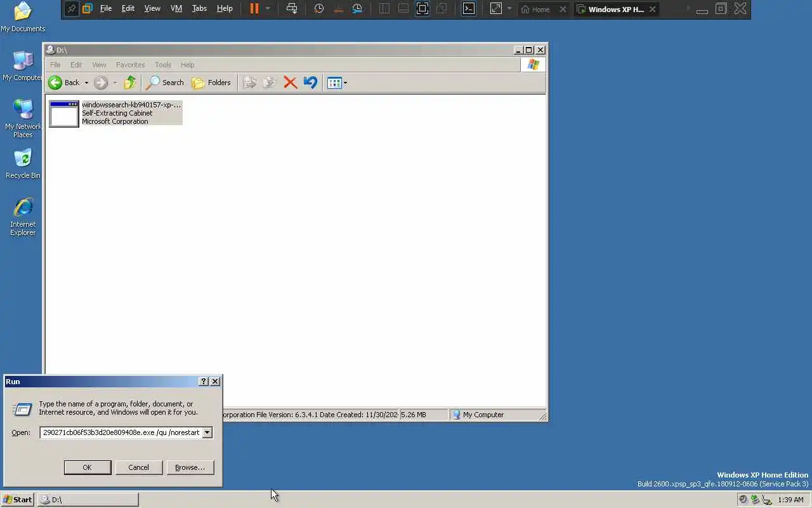Screen dimensions: 812x508
Task: Click the Move To toolbar icon
Action: coord(250,83)
